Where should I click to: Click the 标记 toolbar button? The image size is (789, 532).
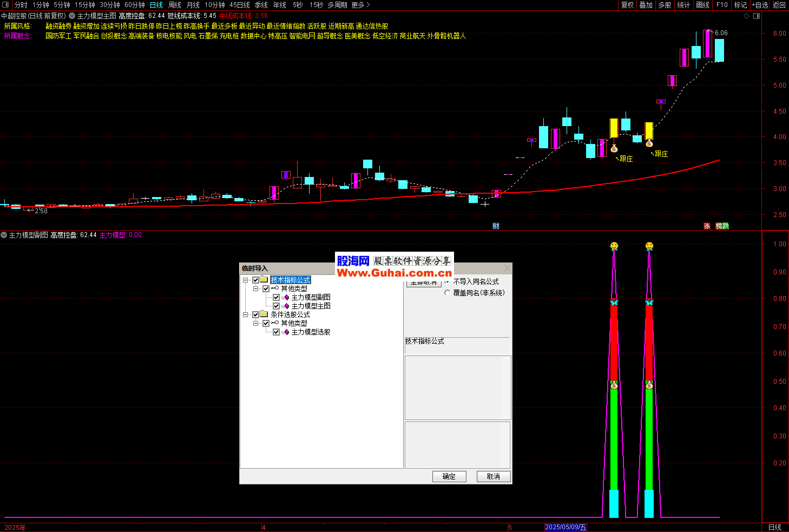point(740,5)
